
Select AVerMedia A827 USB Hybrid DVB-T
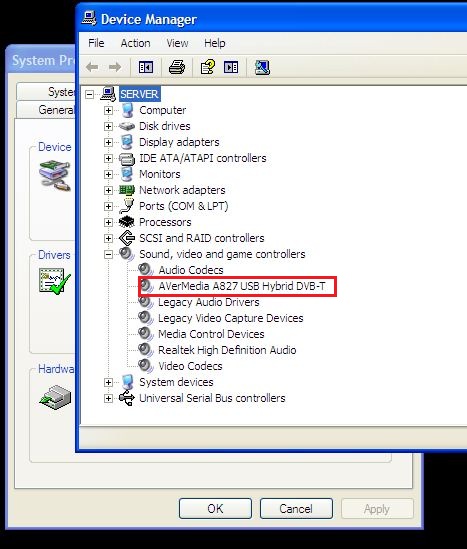[242, 286]
